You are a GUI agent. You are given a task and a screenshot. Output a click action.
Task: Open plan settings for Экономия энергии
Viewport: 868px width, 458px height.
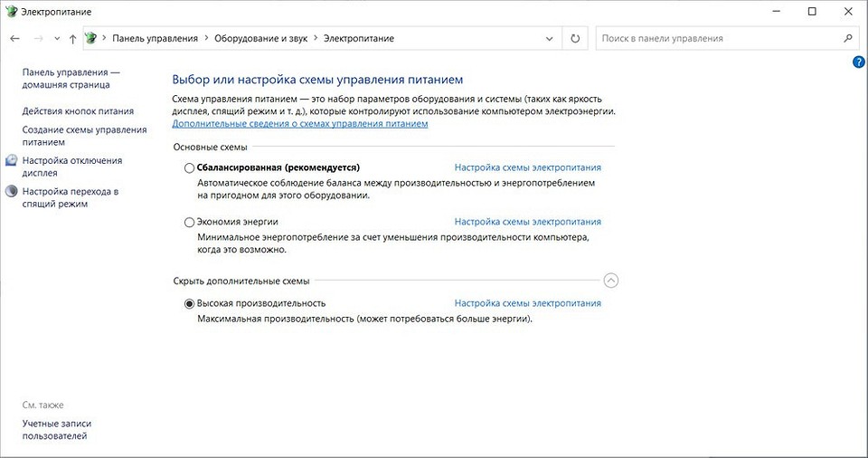point(527,222)
